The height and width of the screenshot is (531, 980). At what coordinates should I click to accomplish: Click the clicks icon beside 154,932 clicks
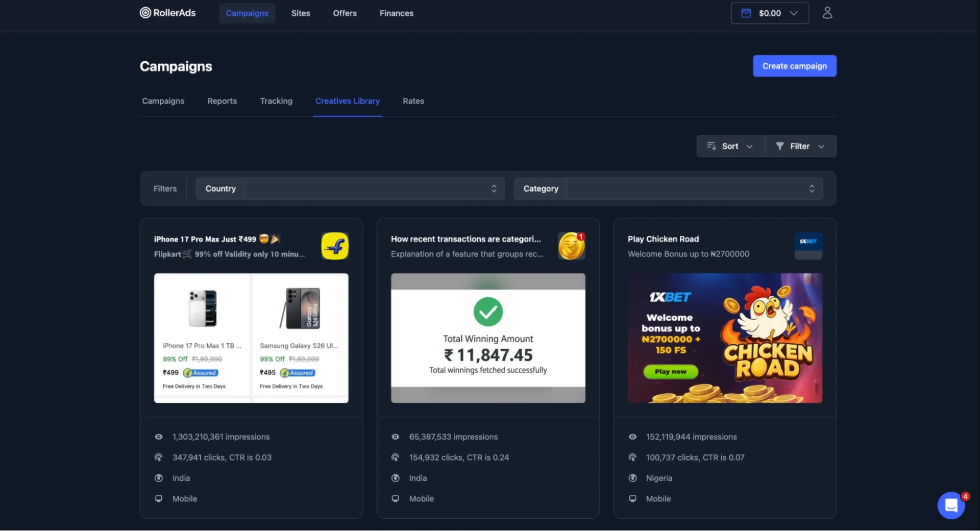coord(395,457)
